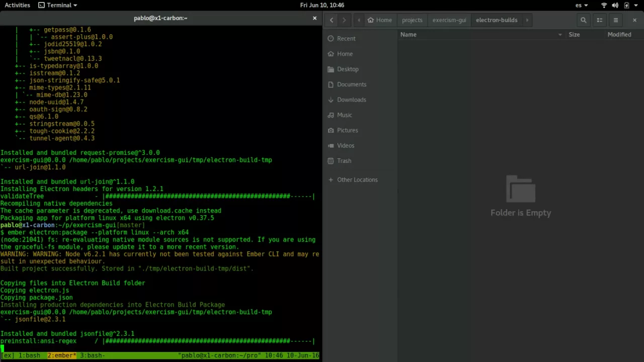Go forward in Files navigation
This screenshot has height=362, width=644.
tap(344, 20)
